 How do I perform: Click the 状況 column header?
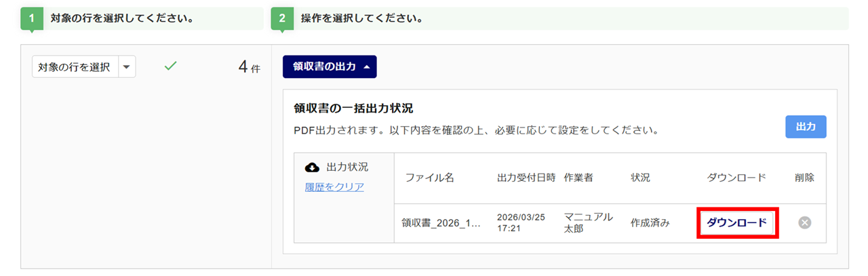click(640, 178)
